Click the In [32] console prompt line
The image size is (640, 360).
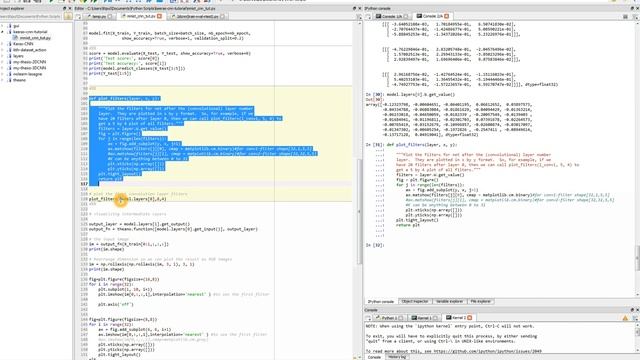pyautogui.click(x=376, y=245)
